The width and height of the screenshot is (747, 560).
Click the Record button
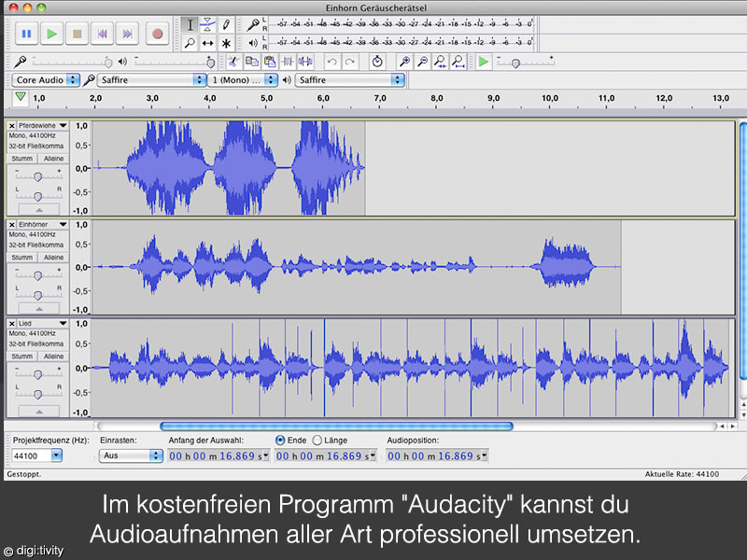click(157, 34)
